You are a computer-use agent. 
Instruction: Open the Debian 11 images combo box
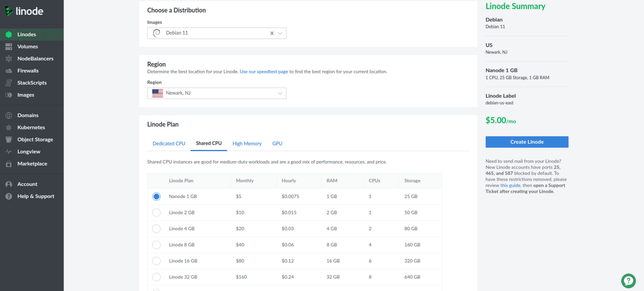click(x=217, y=33)
